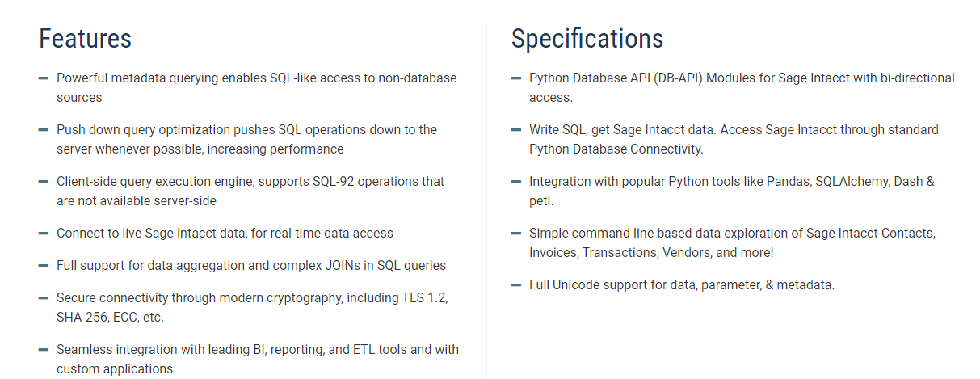Click the Features heading

(85, 39)
